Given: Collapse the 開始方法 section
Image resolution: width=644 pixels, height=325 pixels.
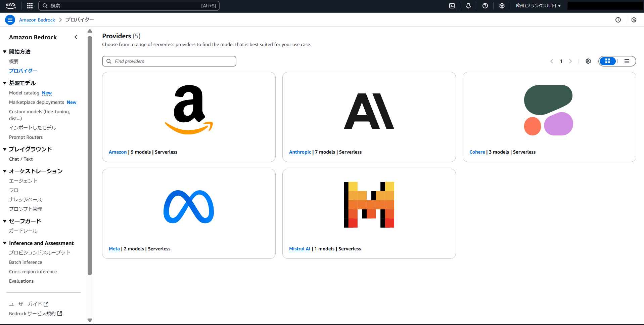Looking at the screenshot, I should (x=5, y=52).
